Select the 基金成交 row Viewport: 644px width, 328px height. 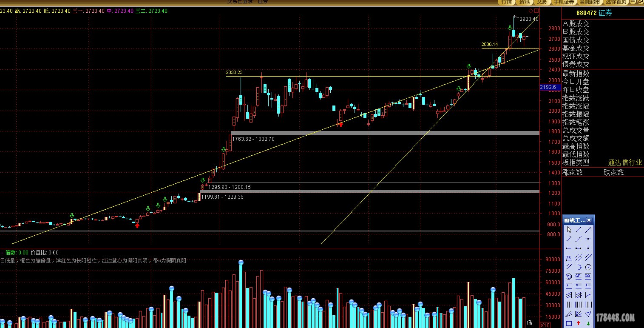576,48
